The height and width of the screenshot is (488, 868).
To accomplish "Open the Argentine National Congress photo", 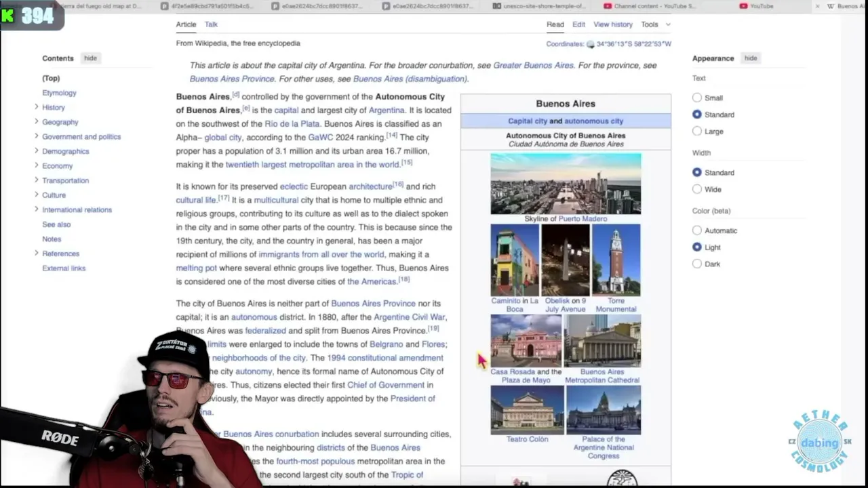I will pyautogui.click(x=604, y=410).
